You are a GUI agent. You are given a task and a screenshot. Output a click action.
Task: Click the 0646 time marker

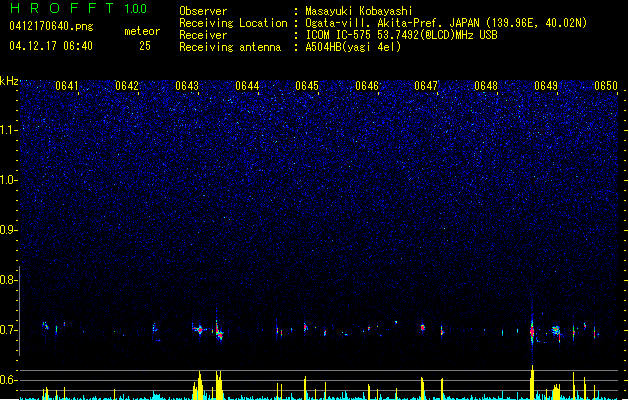367,86
